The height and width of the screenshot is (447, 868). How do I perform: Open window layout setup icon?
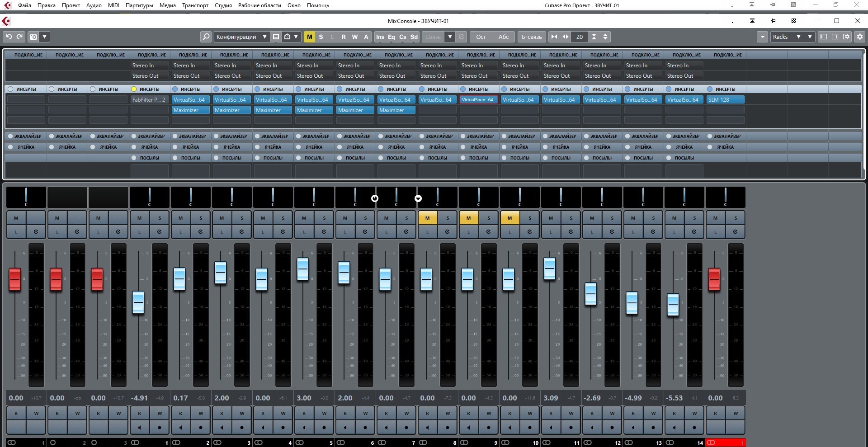tap(846, 37)
